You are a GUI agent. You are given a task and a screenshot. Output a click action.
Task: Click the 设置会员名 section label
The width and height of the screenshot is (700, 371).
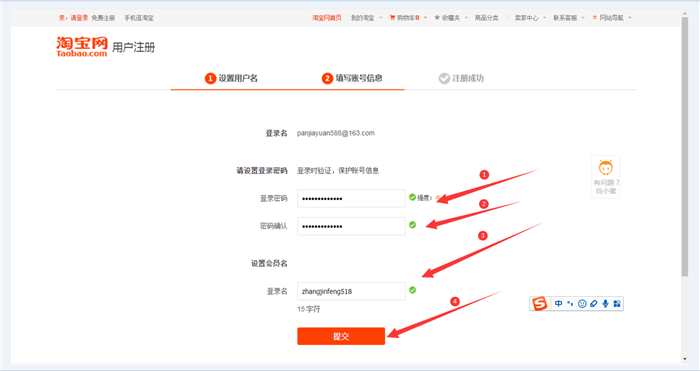[269, 263]
